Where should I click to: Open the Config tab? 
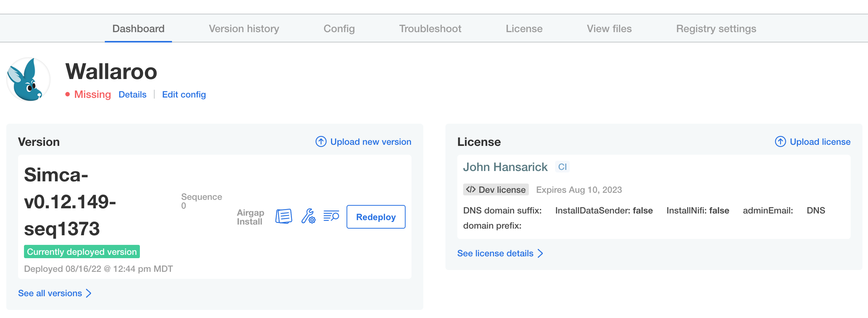pyautogui.click(x=339, y=29)
